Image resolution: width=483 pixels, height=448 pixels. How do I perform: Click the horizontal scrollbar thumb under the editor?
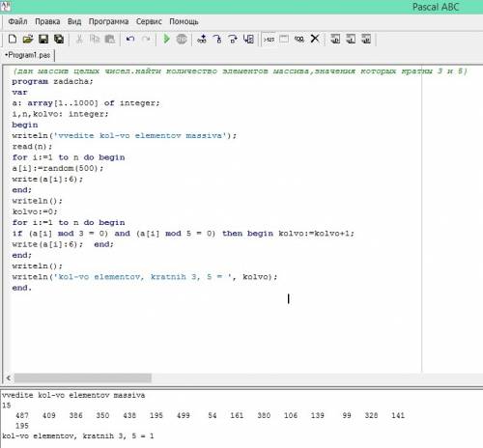point(83,378)
